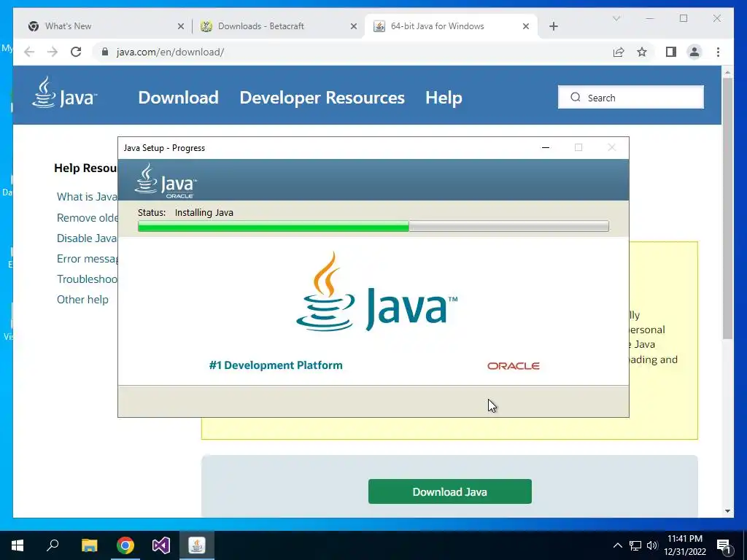Open the Error messages link
747x560 pixels.
pos(88,259)
